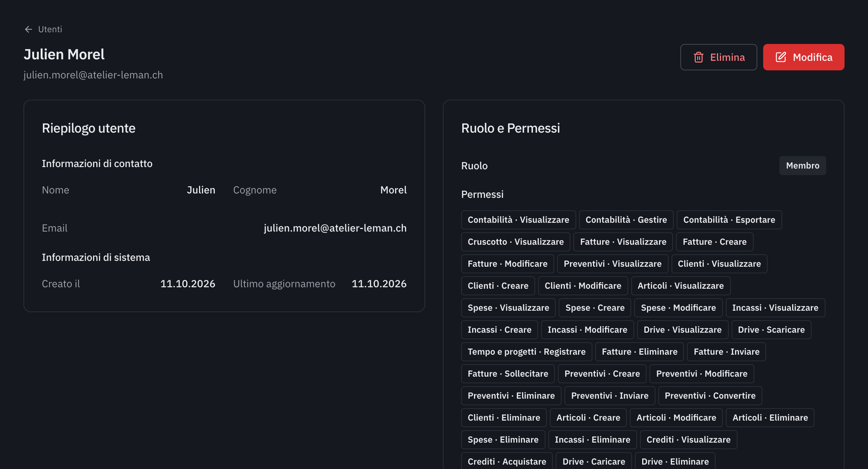Click the Elimina button label

coord(727,57)
